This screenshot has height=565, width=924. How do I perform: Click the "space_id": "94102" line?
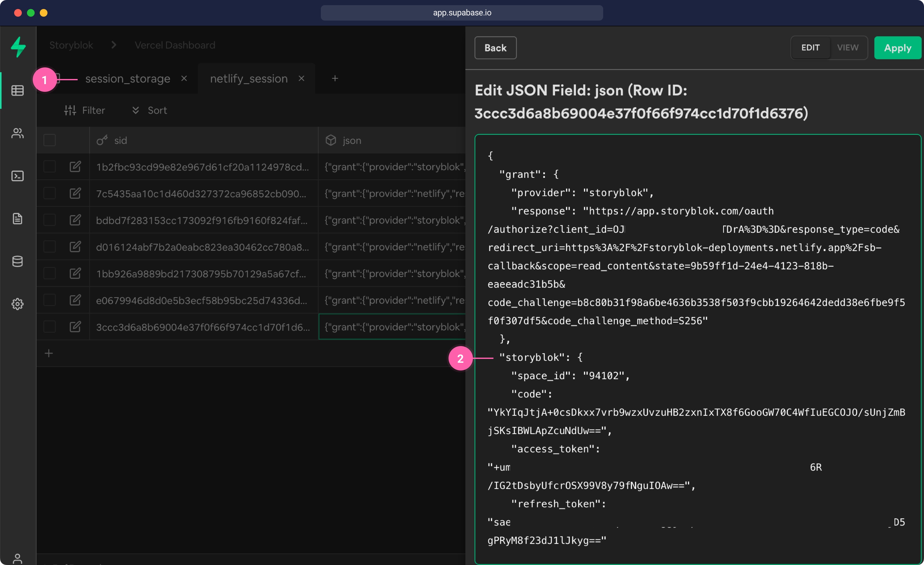(x=570, y=376)
